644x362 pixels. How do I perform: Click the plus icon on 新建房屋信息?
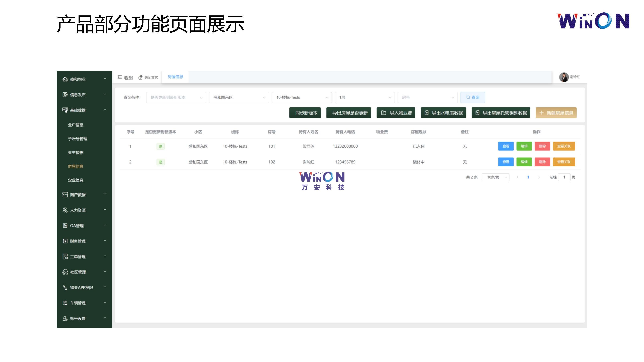(x=541, y=113)
